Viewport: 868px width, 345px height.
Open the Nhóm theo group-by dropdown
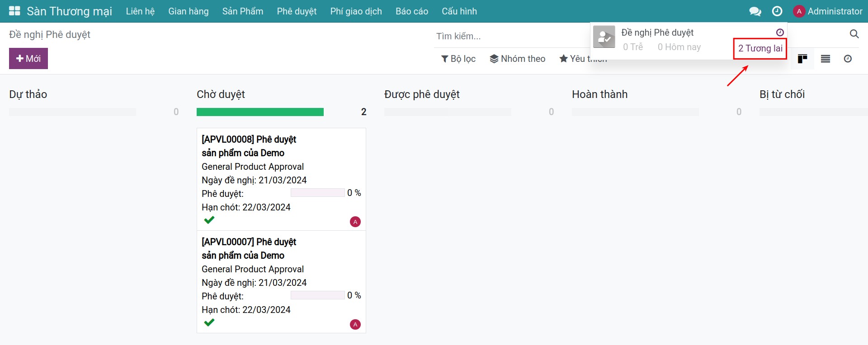point(518,59)
